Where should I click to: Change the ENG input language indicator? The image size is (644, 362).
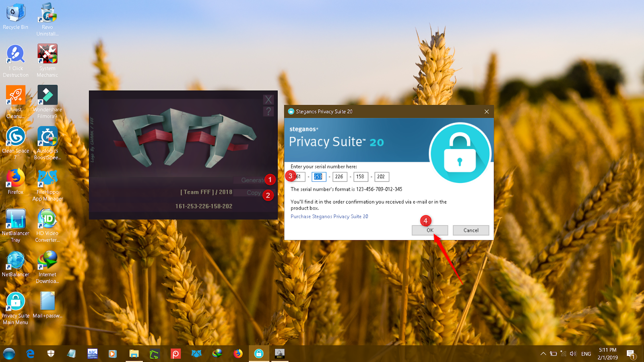click(586, 354)
